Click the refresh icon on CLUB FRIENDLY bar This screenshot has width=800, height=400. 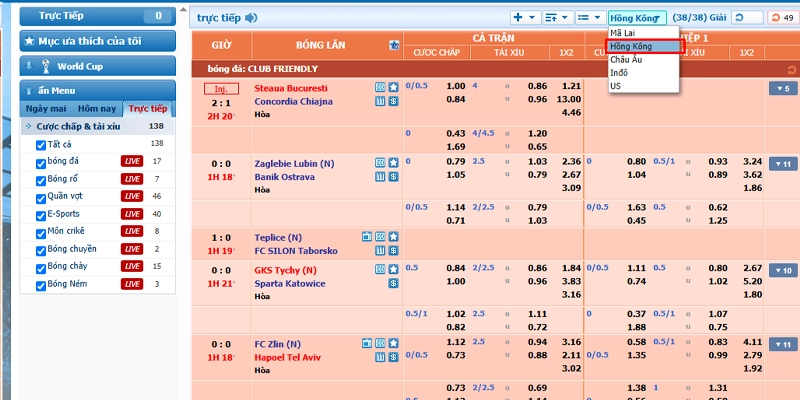791,69
